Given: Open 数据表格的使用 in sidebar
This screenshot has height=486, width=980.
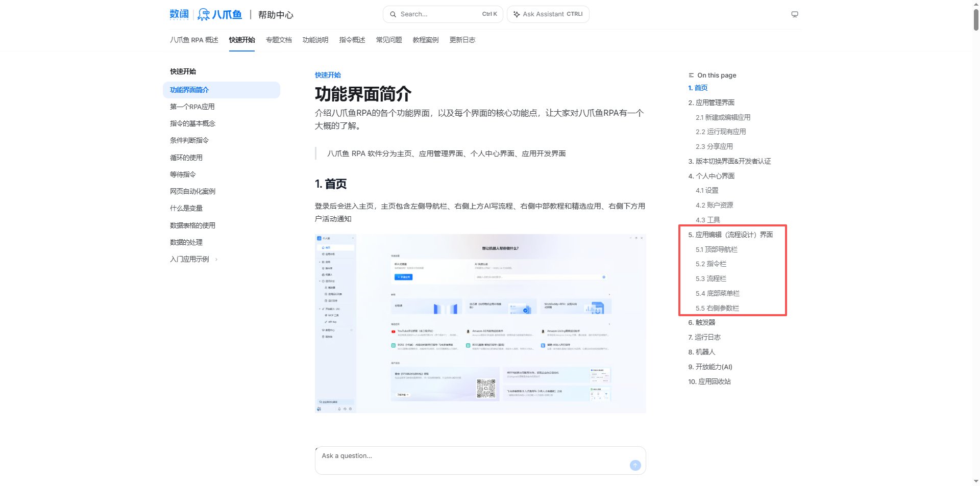Looking at the screenshot, I should [x=193, y=225].
